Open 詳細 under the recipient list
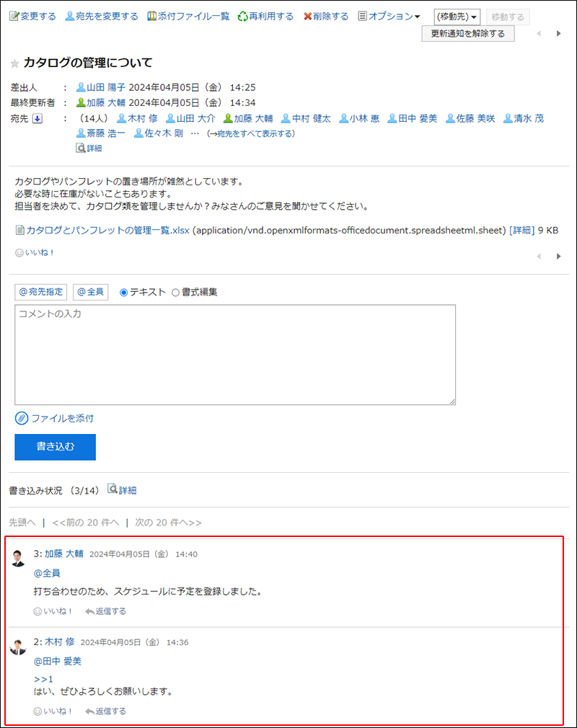577x728 pixels. coord(89,148)
